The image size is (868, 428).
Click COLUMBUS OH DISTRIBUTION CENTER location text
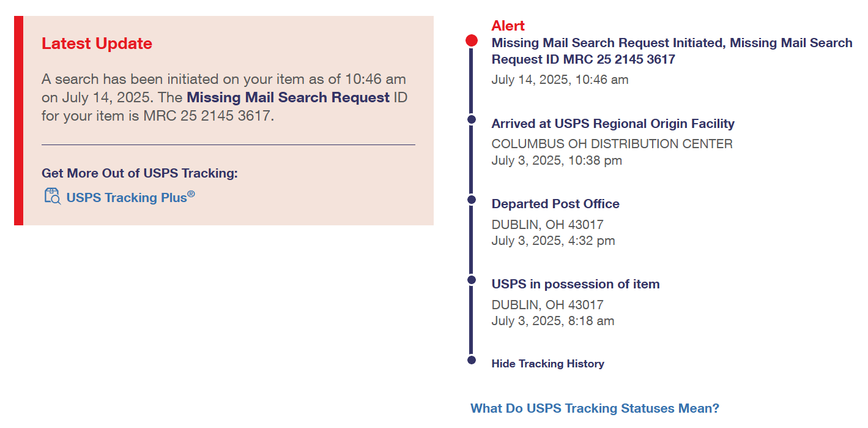point(612,144)
